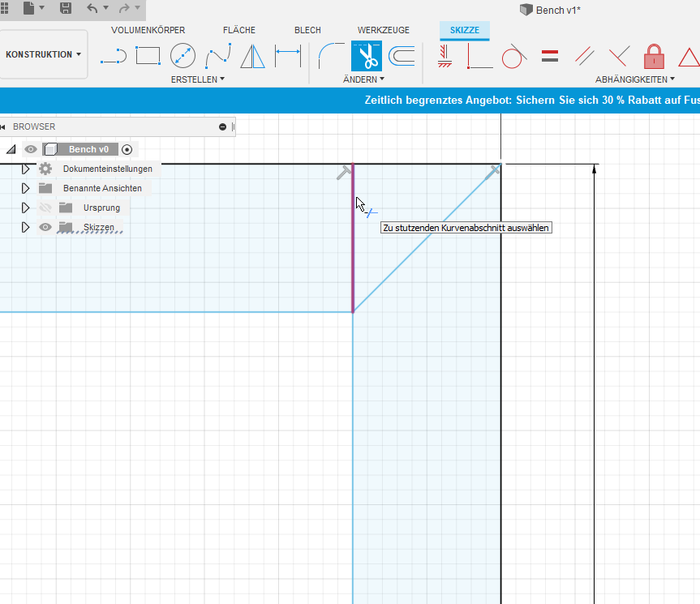
Task: Open the File menu icon
Action: click(x=29, y=8)
